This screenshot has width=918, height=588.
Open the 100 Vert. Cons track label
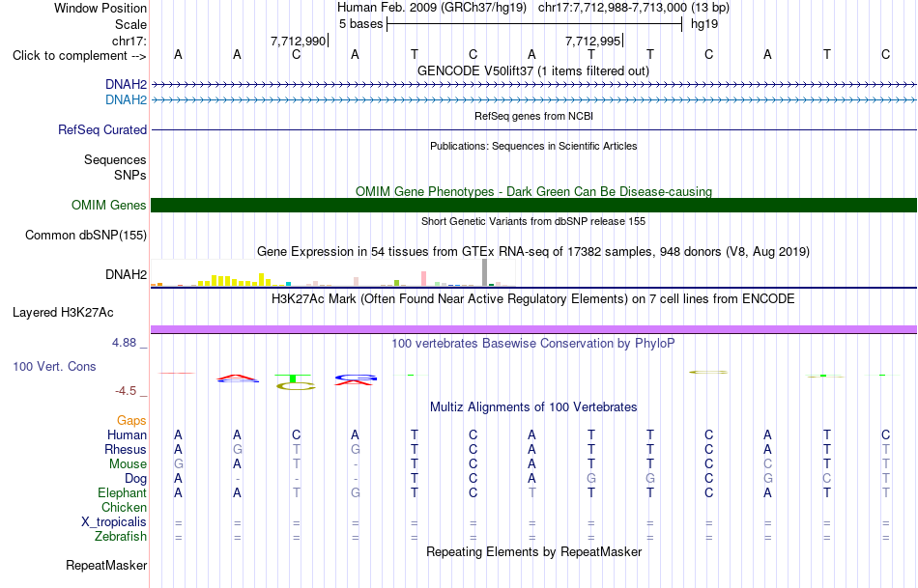pyautogui.click(x=54, y=366)
